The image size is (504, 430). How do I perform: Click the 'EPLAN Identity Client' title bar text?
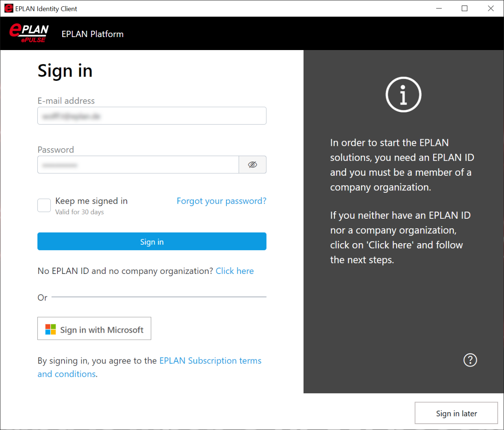pyautogui.click(x=46, y=8)
